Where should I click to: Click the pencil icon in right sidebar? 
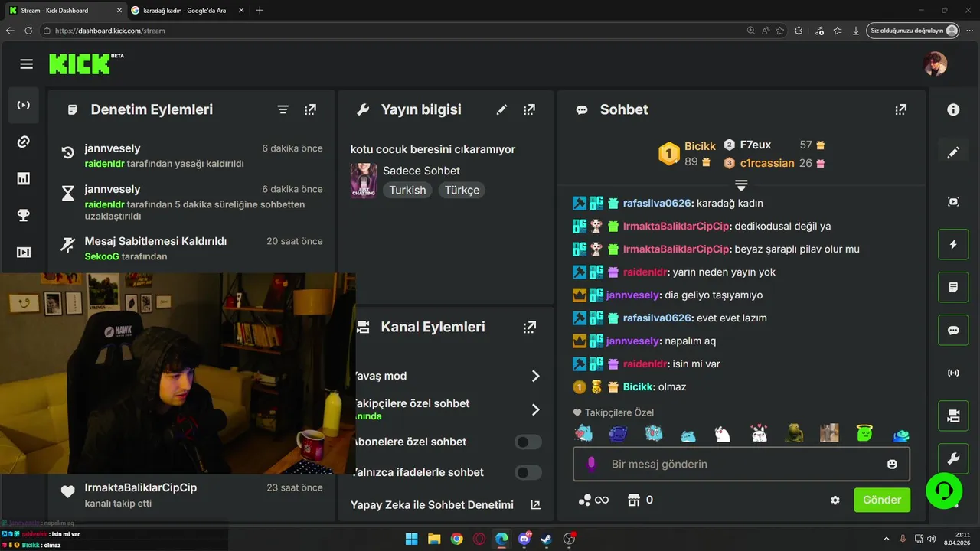tap(953, 152)
